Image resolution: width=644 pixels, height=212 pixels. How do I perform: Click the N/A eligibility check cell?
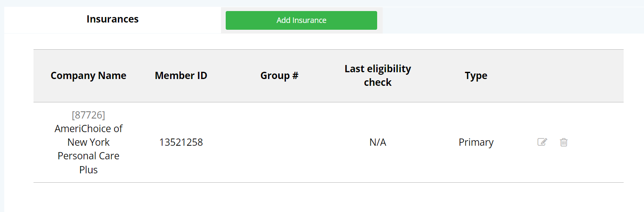378,142
